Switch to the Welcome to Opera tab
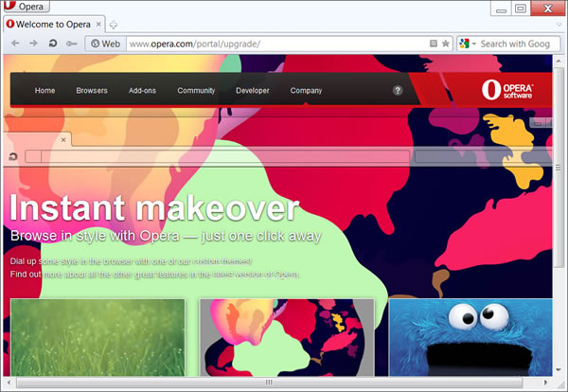Screen dimensions: 568x392 47,24
